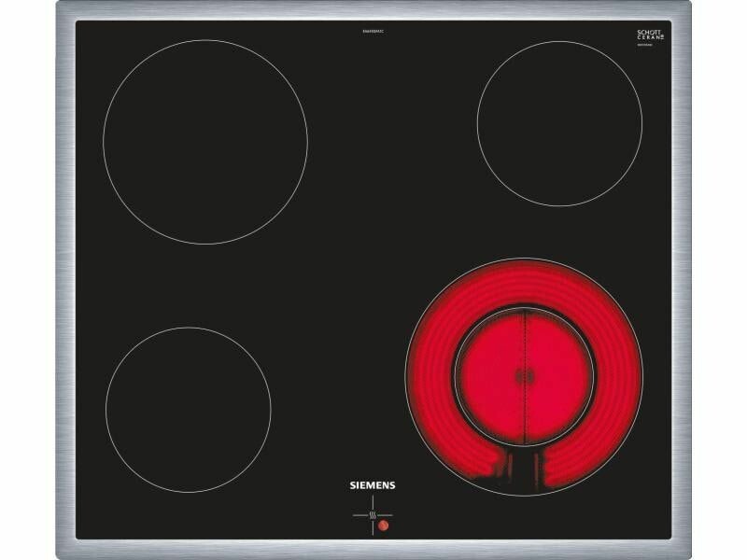
Task: Click the stainless steel frame's bottom edge
Action: [x=373, y=551]
